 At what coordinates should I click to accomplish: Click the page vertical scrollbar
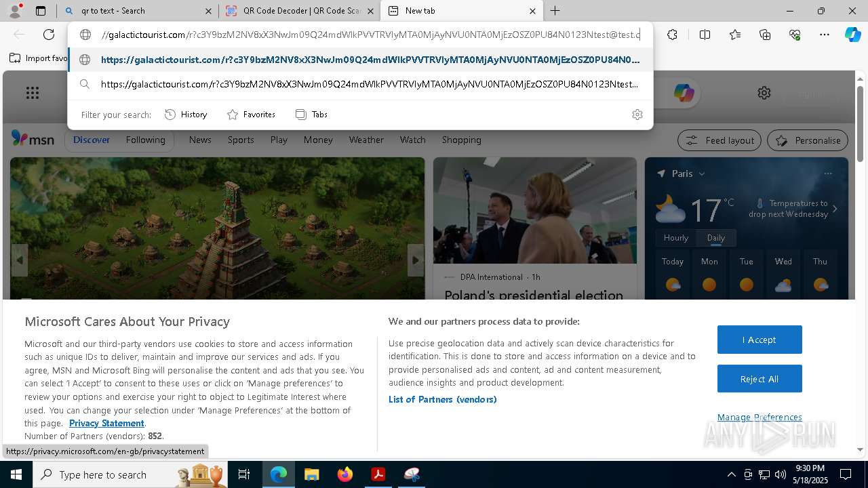[860, 124]
